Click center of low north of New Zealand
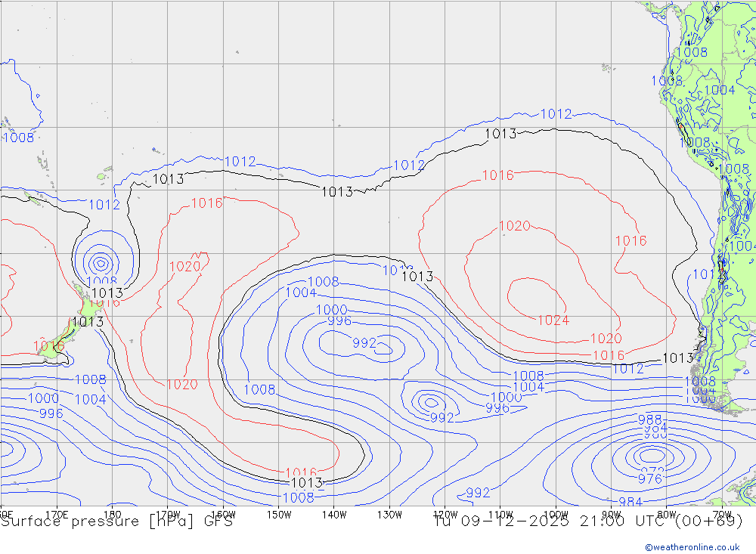 (101, 264)
